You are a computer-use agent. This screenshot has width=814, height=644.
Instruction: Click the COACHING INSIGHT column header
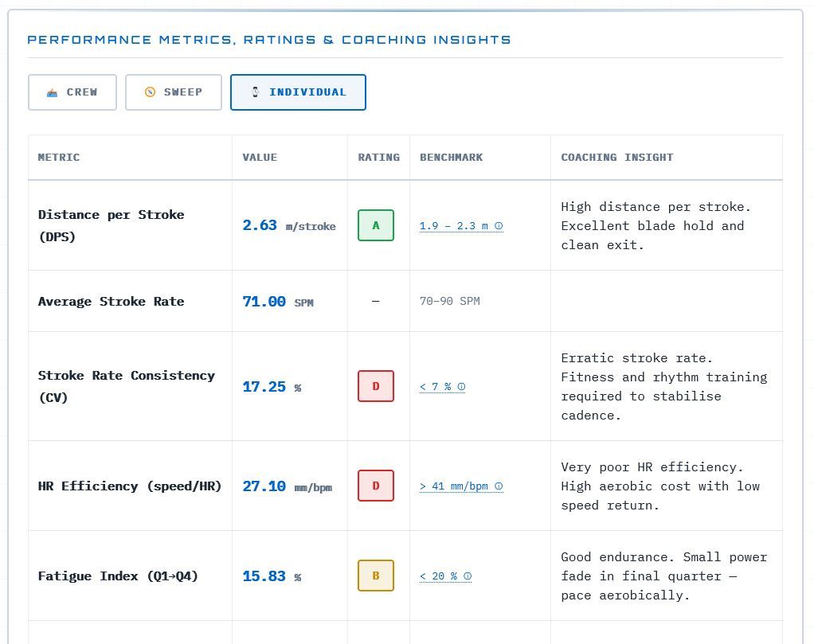[616, 158]
